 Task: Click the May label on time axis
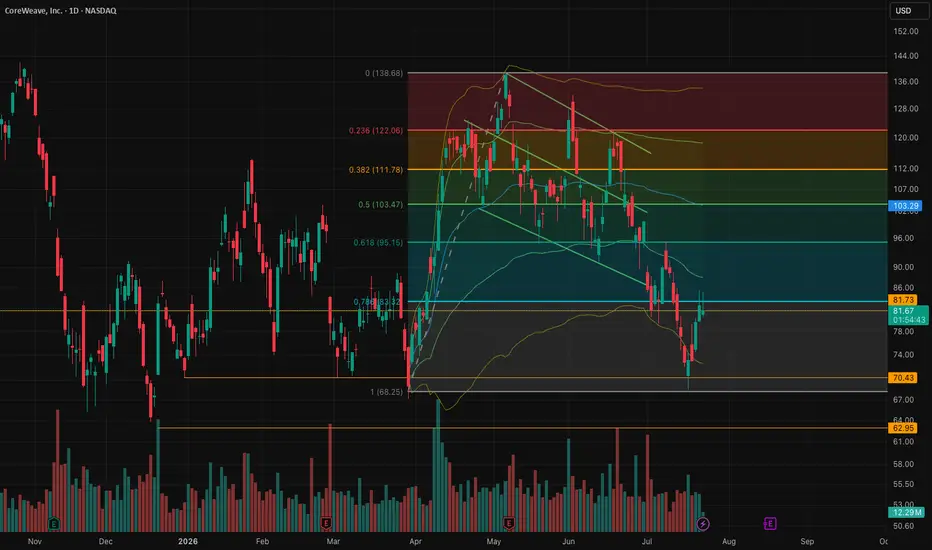pos(494,542)
